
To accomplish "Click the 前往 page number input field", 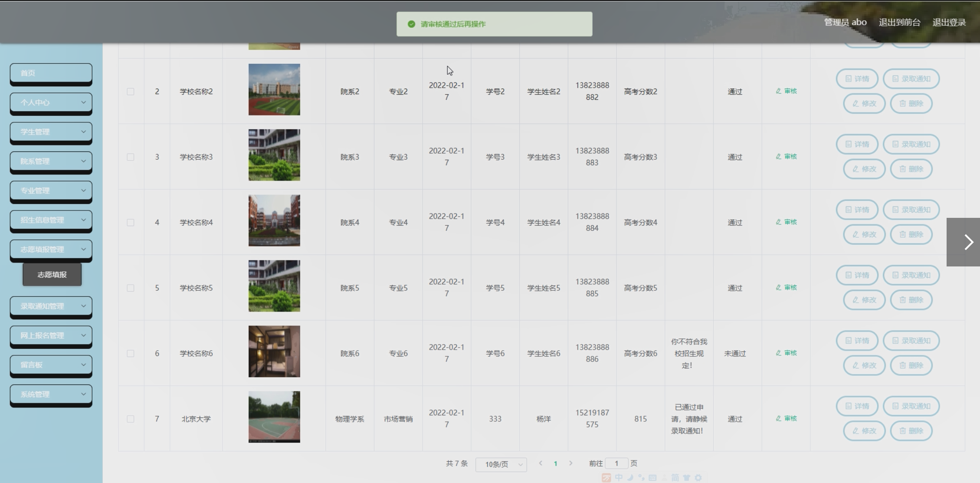I will pyautogui.click(x=616, y=463).
